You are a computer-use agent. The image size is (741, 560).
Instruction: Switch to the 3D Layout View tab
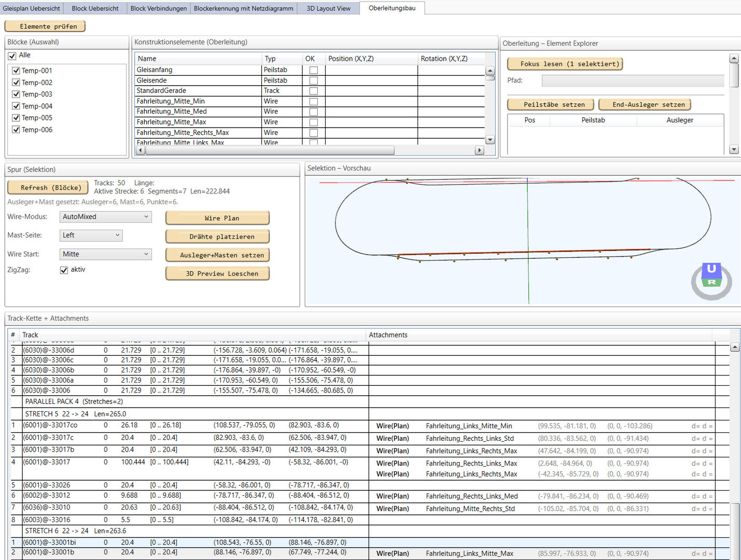328,8
